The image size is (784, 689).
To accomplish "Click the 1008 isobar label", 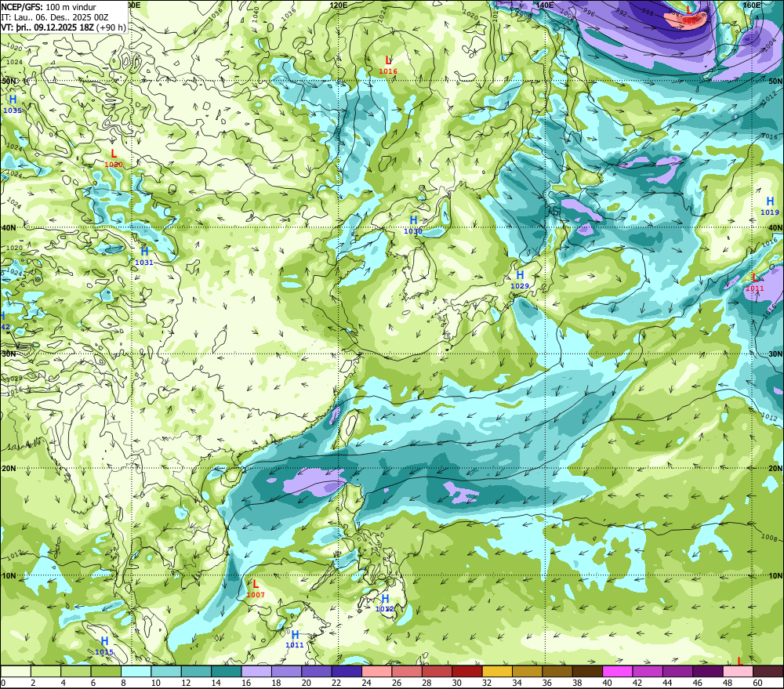I will pyautogui.click(x=768, y=537).
